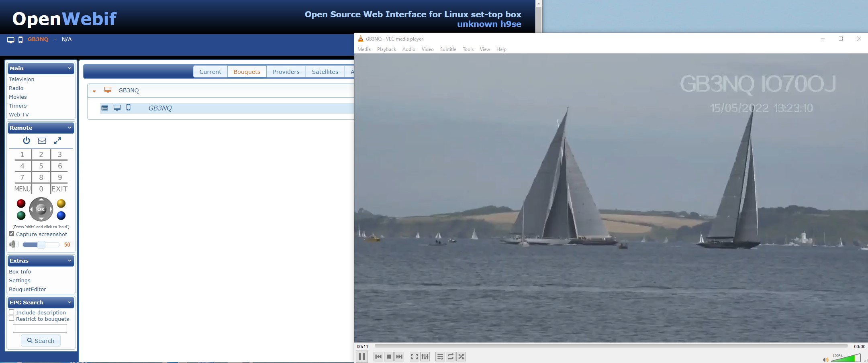Image resolution: width=868 pixels, height=363 pixels.
Task: Open VLC Media menu
Action: pyautogui.click(x=364, y=49)
